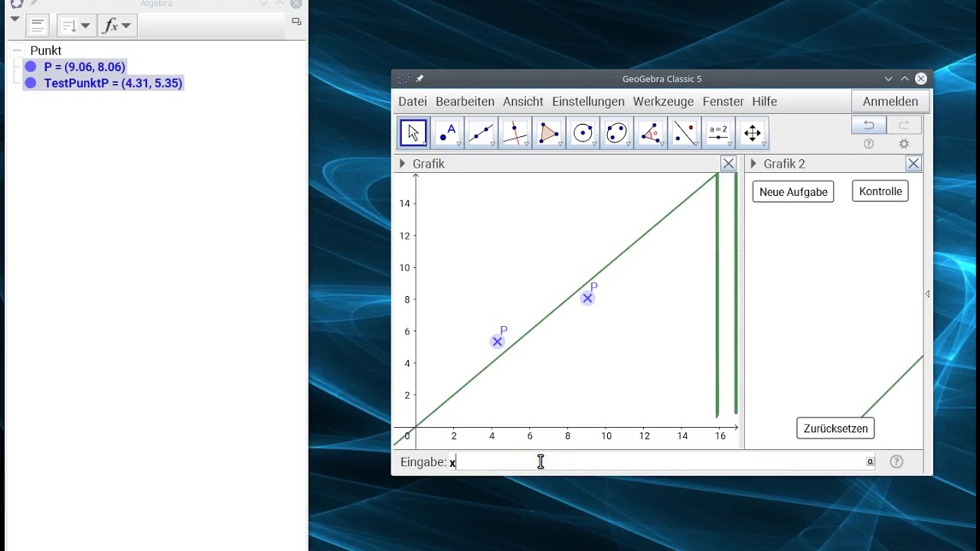The image size is (980, 551).
Task: Pop out Algebra view into window
Action: tap(297, 21)
